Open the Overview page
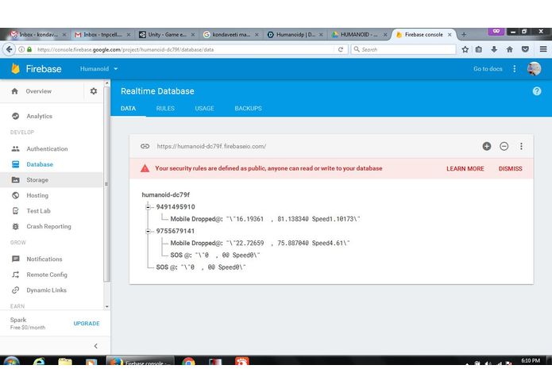 pos(39,91)
